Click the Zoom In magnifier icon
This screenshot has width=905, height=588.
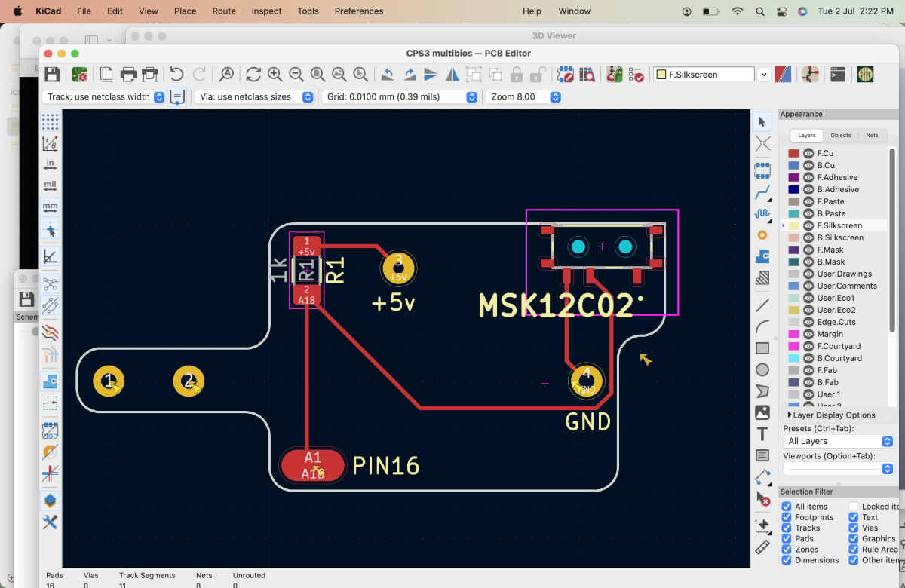point(275,75)
